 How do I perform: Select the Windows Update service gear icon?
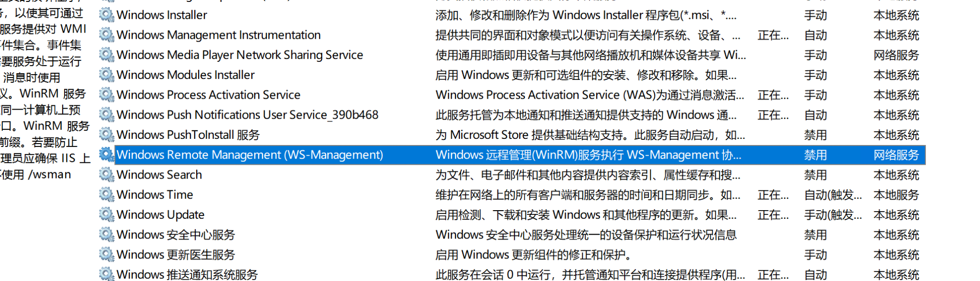click(x=106, y=214)
